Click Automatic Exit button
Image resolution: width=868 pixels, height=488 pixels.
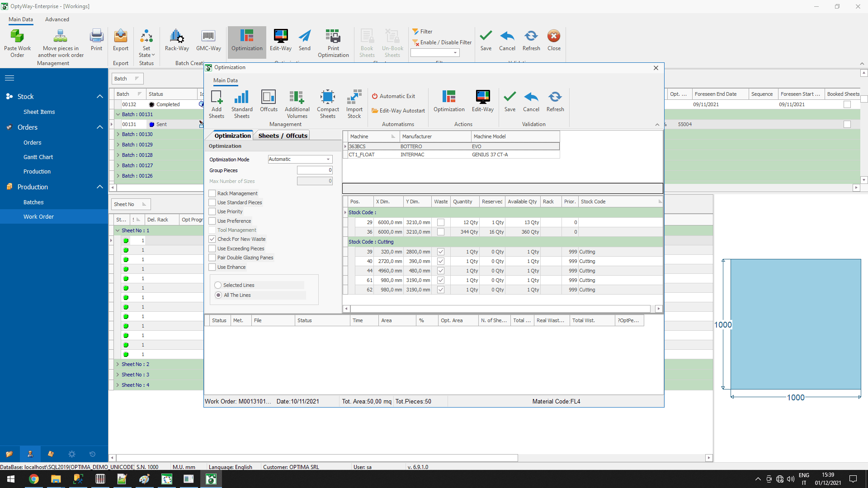(393, 96)
